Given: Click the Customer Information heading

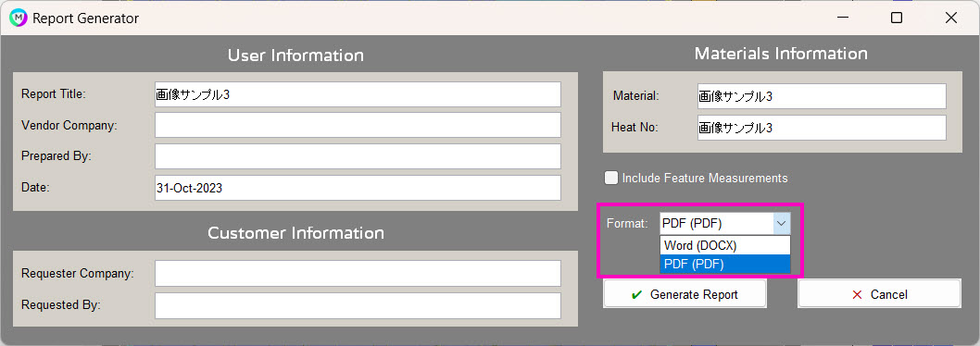Looking at the screenshot, I should 295,233.
